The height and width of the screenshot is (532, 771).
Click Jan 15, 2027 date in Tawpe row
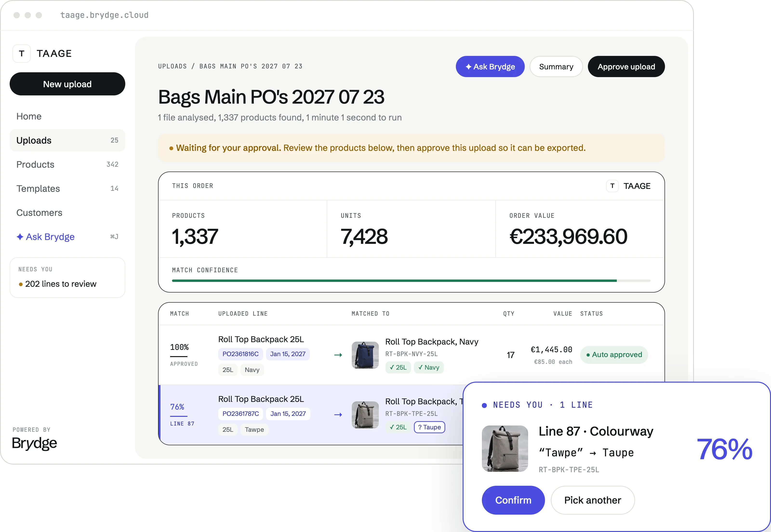[288, 414]
